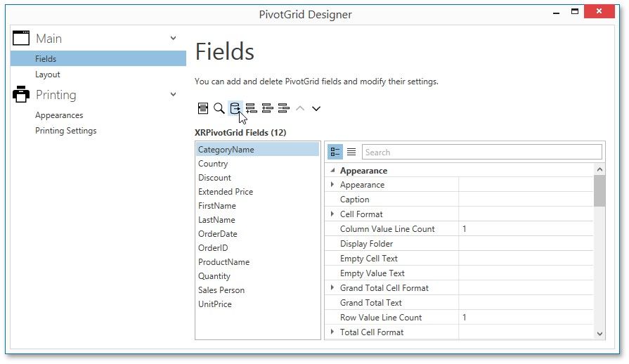Open the Printing Settings page
629x364 pixels.
point(66,131)
